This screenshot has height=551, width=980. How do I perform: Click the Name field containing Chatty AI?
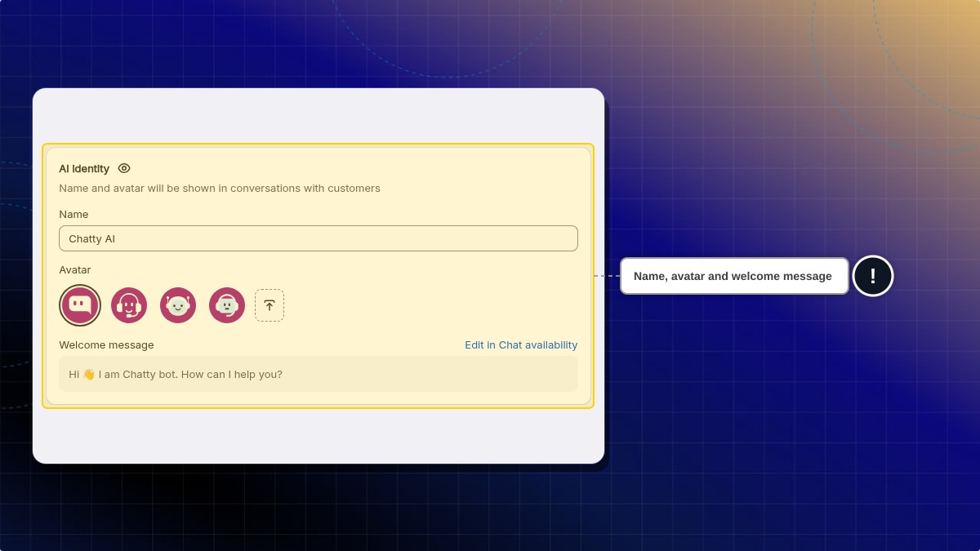click(x=318, y=238)
